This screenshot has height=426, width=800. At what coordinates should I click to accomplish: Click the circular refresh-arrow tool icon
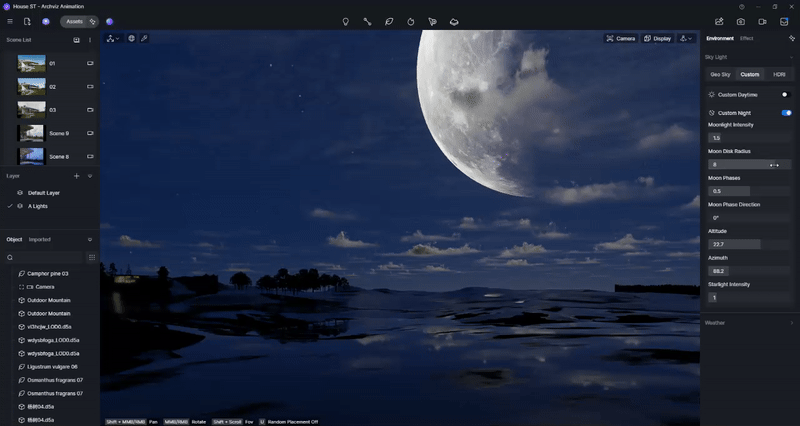(x=411, y=21)
